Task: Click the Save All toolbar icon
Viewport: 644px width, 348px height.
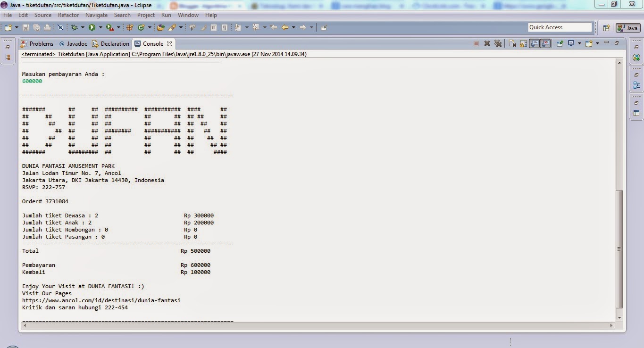Action: point(36,27)
